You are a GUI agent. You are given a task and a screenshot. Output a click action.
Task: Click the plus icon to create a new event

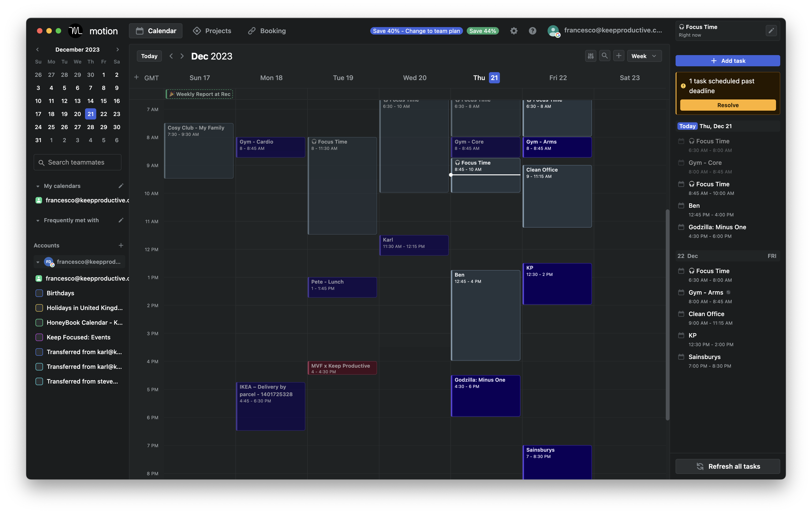pyautogui.click(x=619, y=56)
